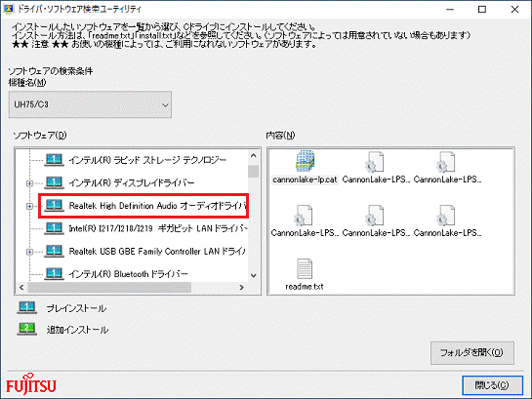Click the vertical scrollbar thumb of software list
The height and width of the screenshot is (399, 532).
254,171
